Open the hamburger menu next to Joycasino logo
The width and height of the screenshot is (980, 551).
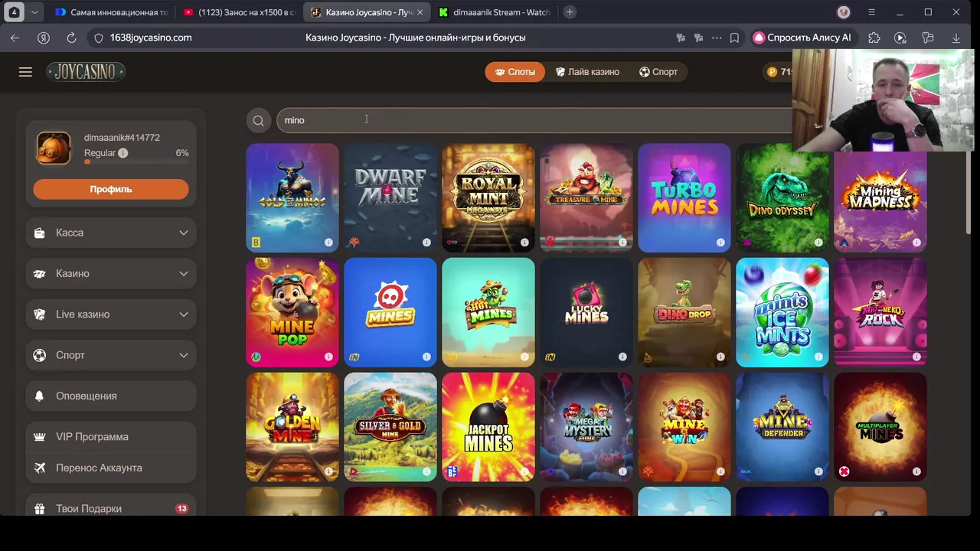pos(25,72)
